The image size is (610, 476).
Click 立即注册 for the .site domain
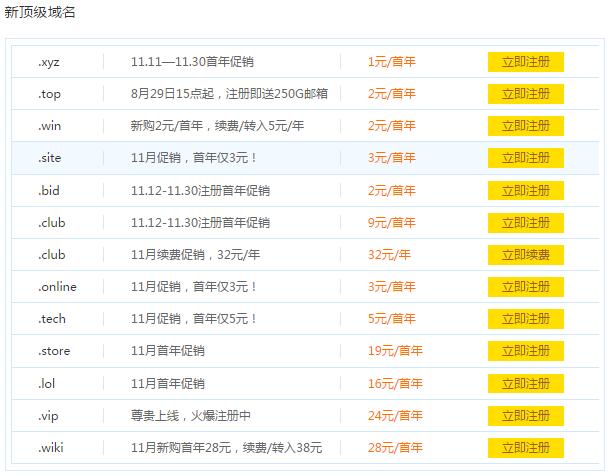(525, 158)
